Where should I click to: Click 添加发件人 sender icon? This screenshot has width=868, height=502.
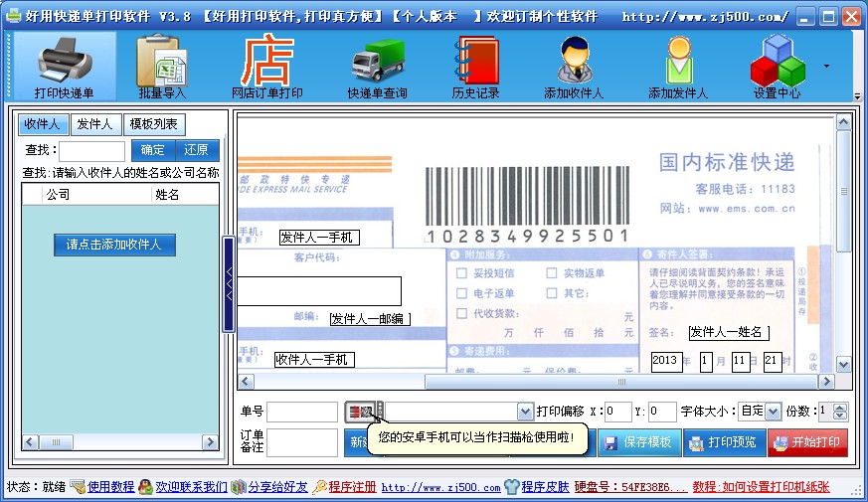coord(678,66)
